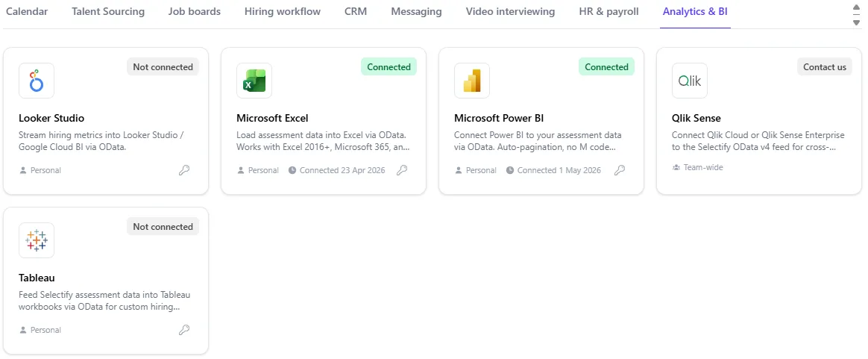Switch to the Talent Sourcing tab
Viewport: 868px width, 359px height.
(108, 12)
